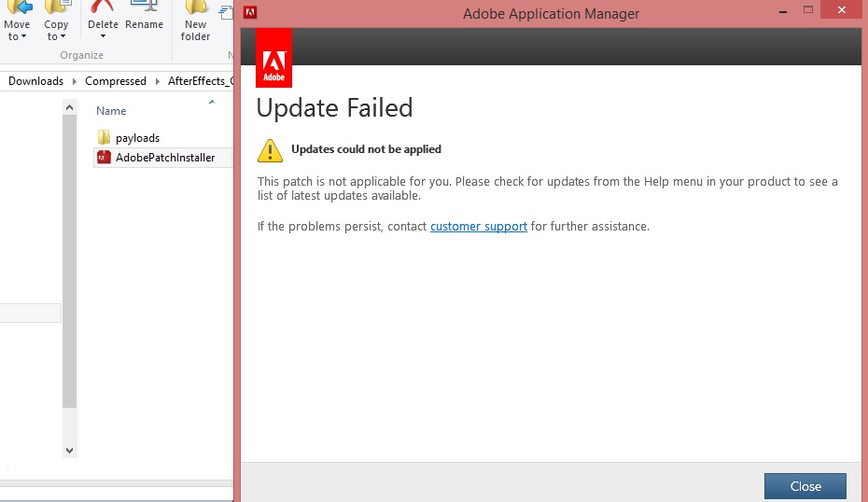
Task: Click the navigation pane scroll up arrow
Action: 69,107
